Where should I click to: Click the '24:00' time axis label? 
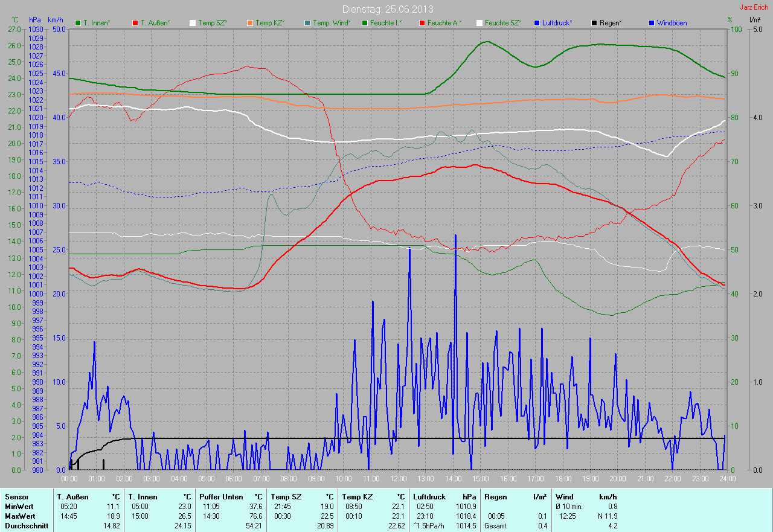click(727, 478)
